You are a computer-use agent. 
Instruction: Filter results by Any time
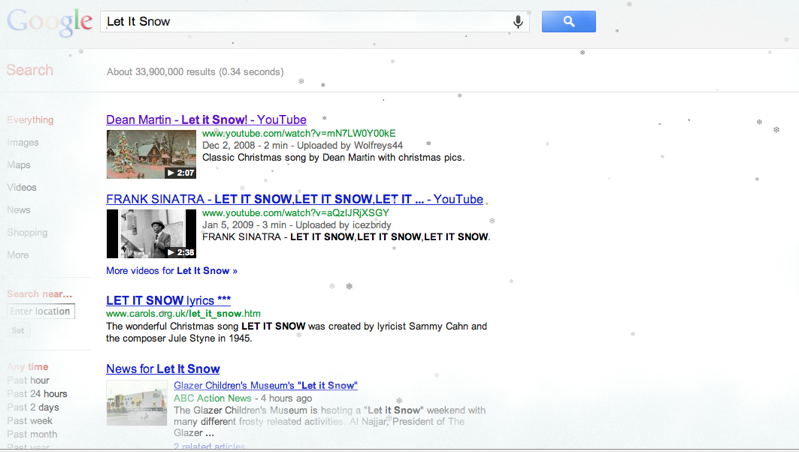[x=28, y=367]
